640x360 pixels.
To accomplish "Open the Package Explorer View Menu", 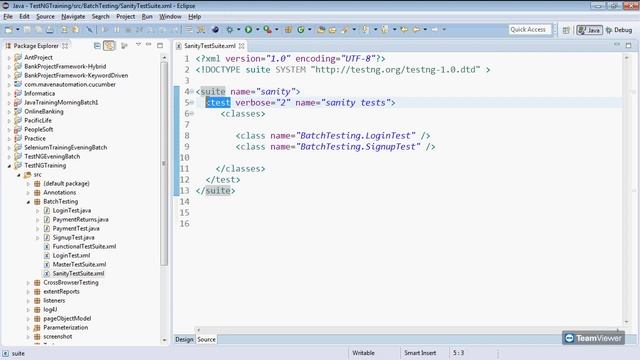I will (138, 44).
